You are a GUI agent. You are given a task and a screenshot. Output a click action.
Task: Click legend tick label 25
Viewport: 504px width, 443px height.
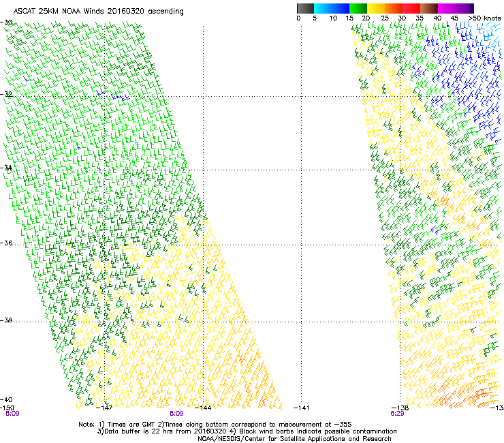pyautogui.click(x=385, y=18)
